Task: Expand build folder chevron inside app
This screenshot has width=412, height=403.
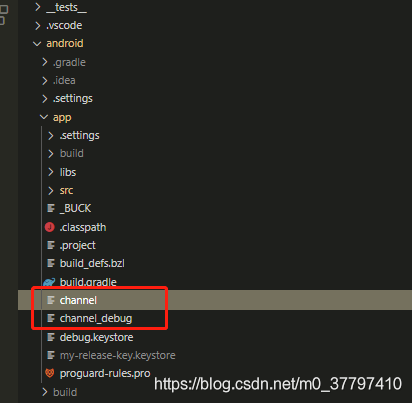Action: [x=51, y=154]
